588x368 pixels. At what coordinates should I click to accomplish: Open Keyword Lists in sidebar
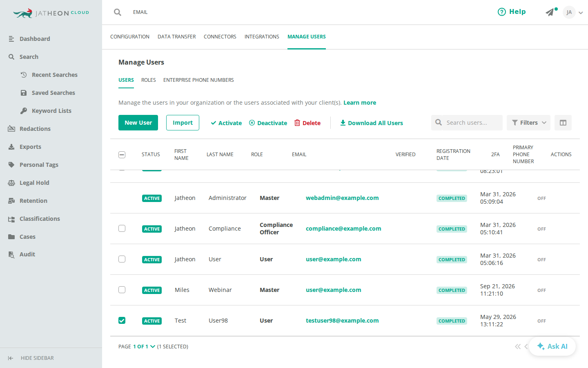(51, 111)
